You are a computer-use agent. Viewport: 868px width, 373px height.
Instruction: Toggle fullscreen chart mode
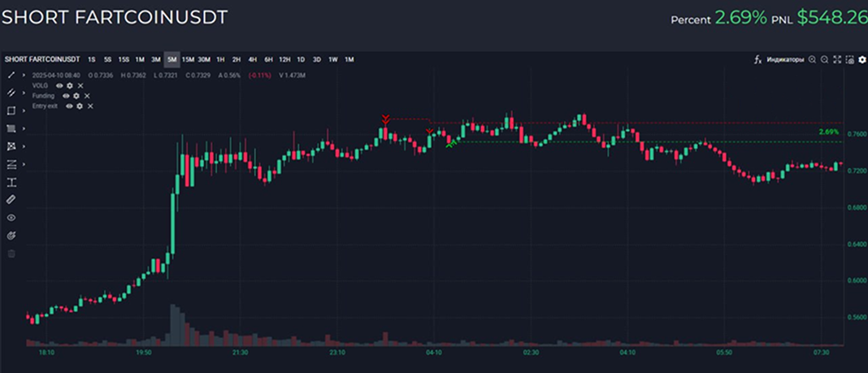(x=838, y=59)
